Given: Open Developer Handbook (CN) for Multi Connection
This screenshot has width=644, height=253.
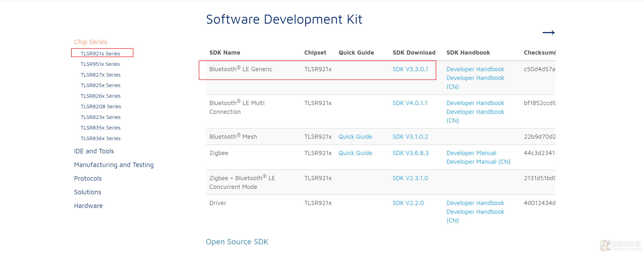Looking at the screenshot, I should click(x=475, y=116).
